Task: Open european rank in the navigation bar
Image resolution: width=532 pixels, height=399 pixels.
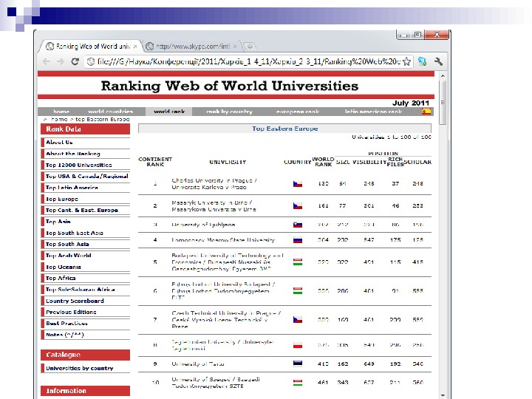Action: [x=298, y=112]
